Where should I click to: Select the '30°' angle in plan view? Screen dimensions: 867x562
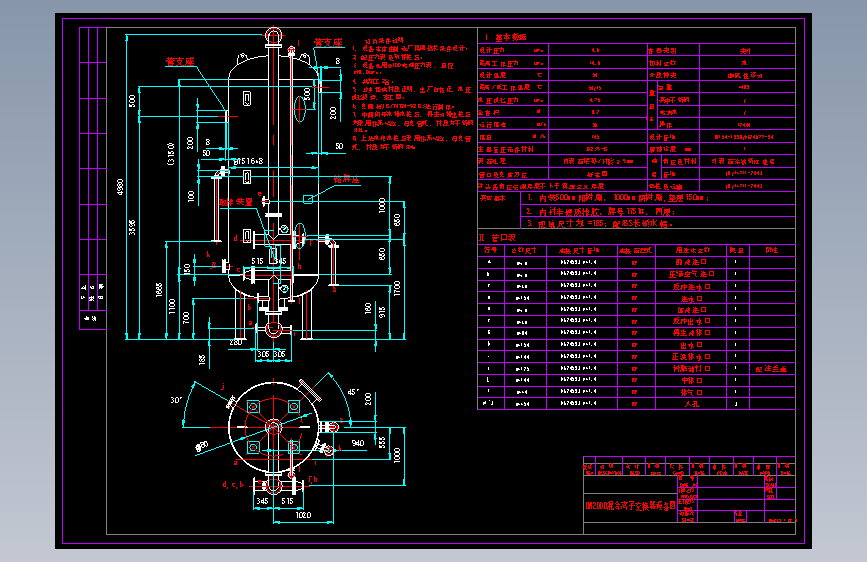click(x=176, y=400)
